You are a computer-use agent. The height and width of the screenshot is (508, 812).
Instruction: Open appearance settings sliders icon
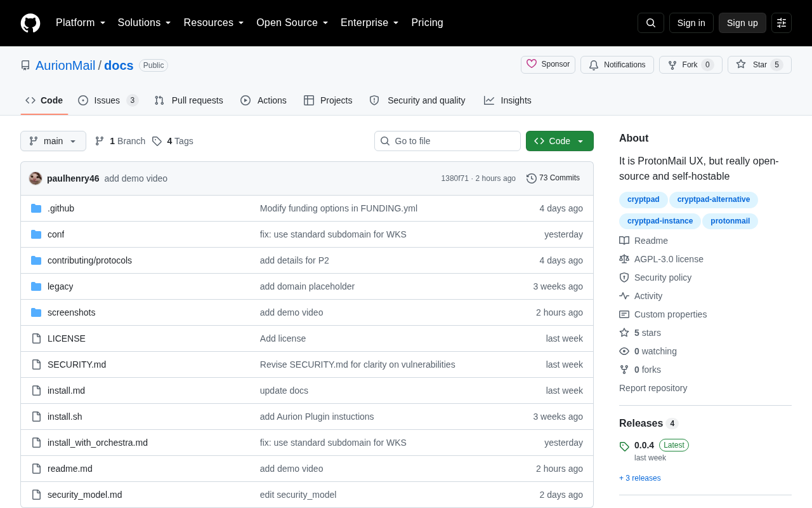(x=782, y=23)
